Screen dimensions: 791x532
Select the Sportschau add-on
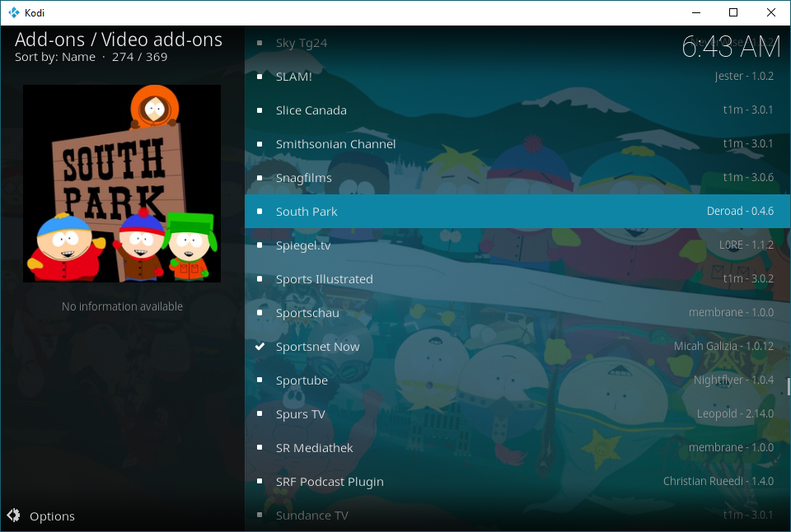(x=517, y=313)
